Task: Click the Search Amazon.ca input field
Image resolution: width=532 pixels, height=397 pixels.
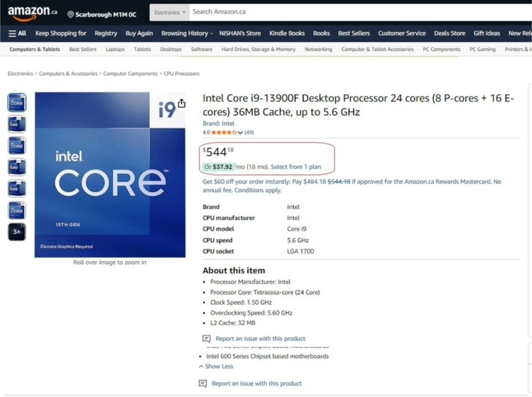Action: click(360, 12)
